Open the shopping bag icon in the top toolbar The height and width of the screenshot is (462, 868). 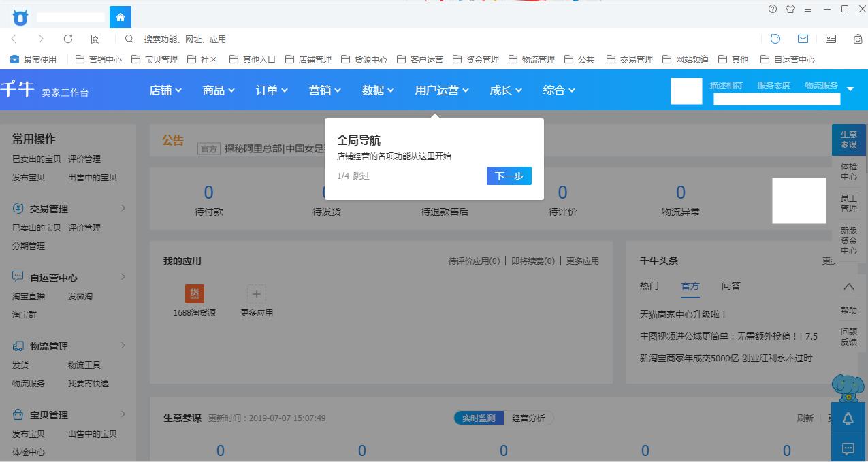[x=856, y=39]
